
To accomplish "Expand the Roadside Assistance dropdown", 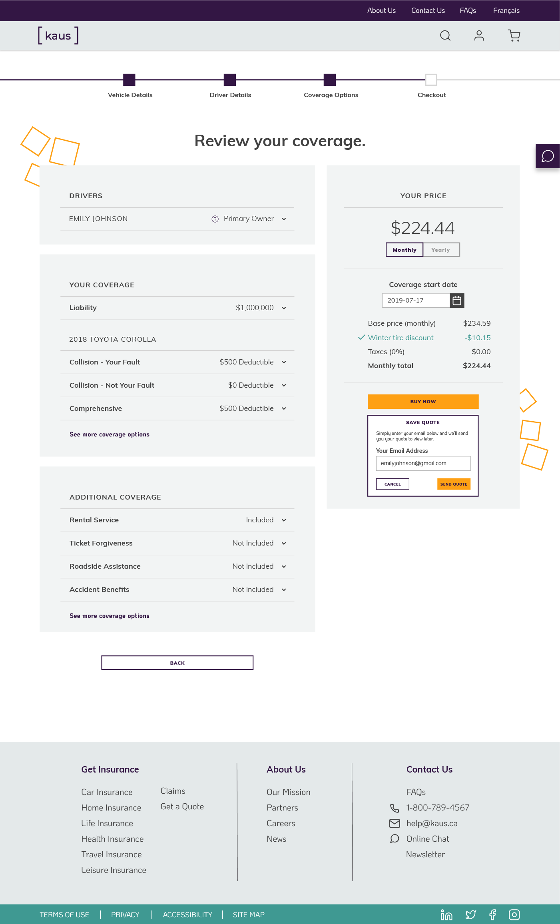I will coord(284,566).
